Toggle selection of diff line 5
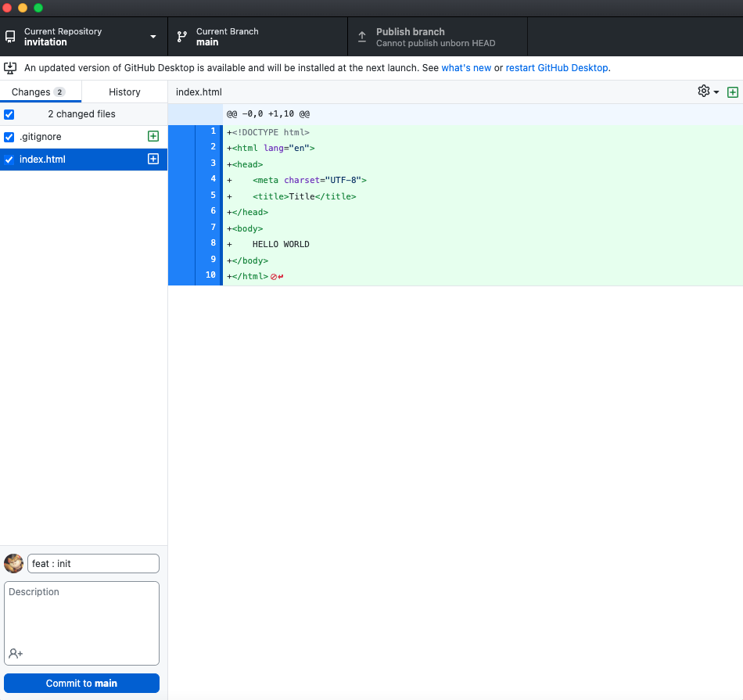Image resolution: width=743 pixels, height=700 pixels. pos(196,196)
